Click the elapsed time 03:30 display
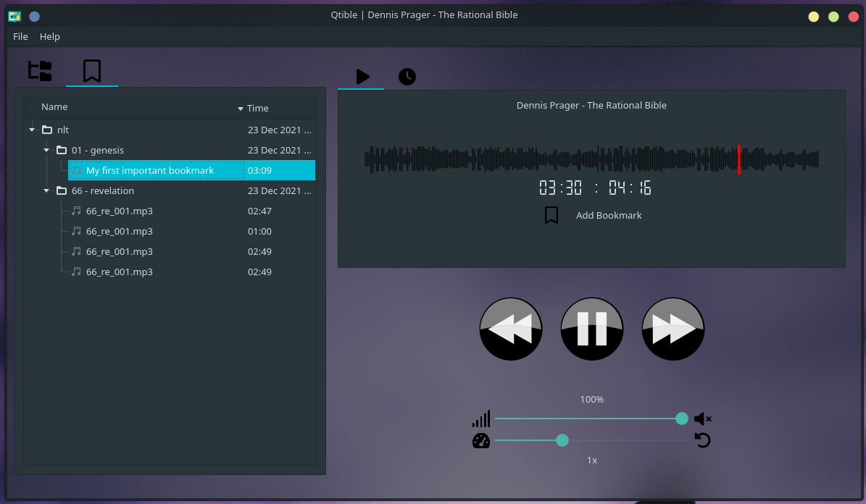Image resolution: width=866 pixels, height=504 pixels. [x=561, y=188]
